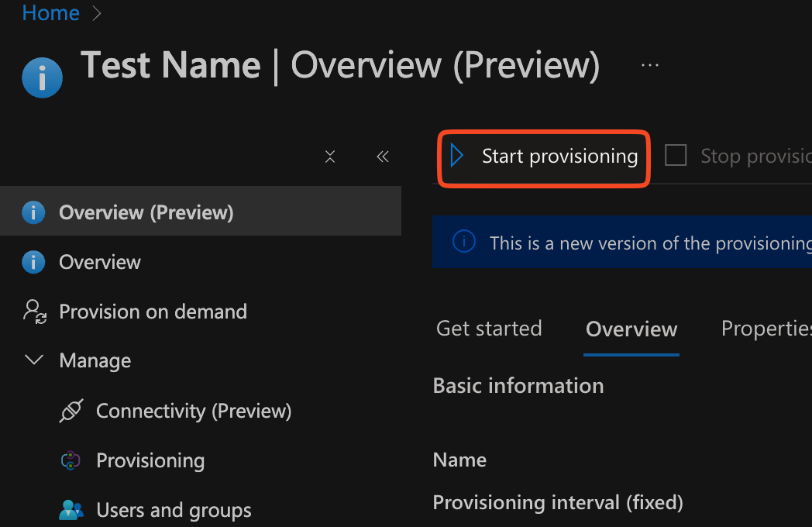Click the Start provisioning play icon
The width and height of the screenshot is (812, 527).
[457, 156]
